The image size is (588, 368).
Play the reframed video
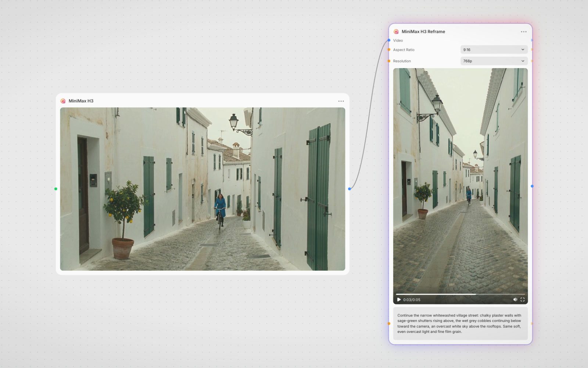pos(399,300)
